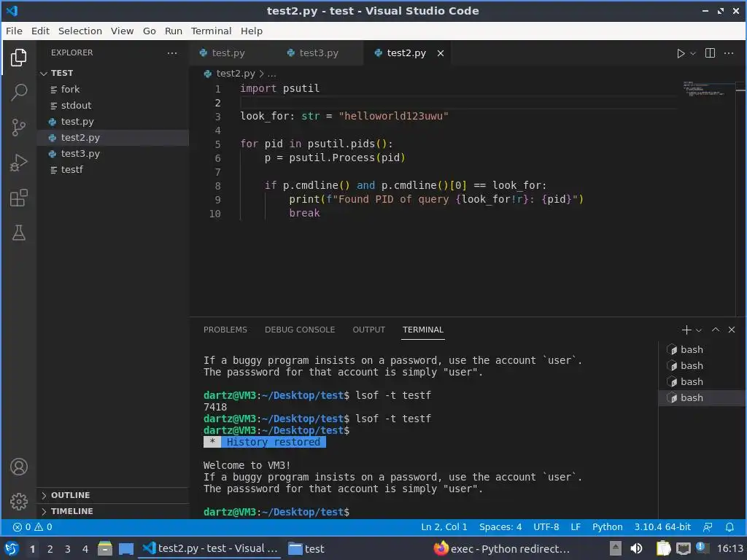Select the fourth highlighted bash terminal
This screenshot has height=560, width=747.
pyautogui.click(x=703, y=397)
